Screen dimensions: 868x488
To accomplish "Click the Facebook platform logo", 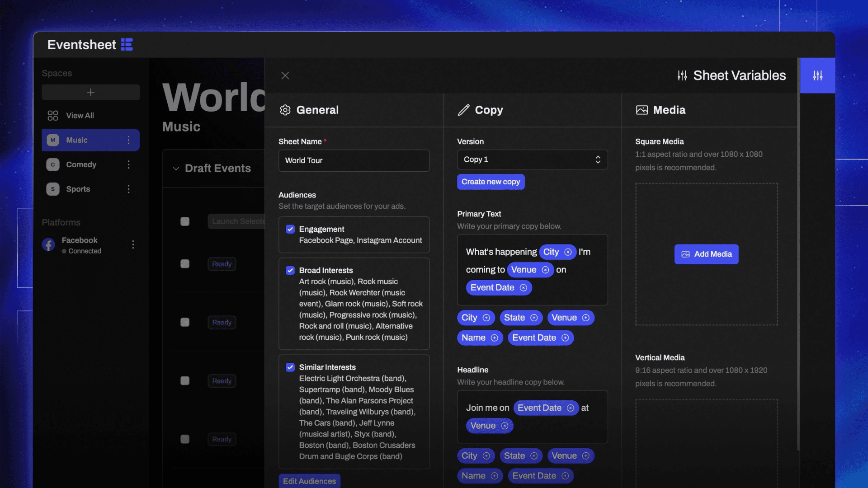I will coord(48,245).
